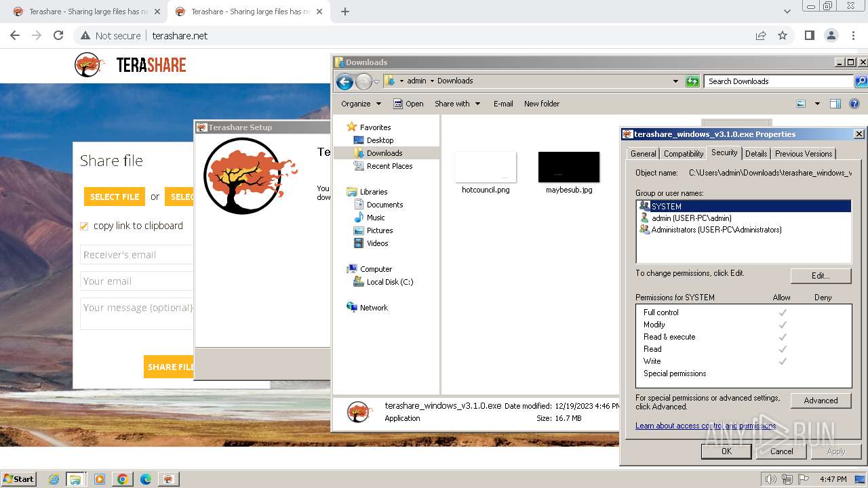Select SYSTEM in user names list
This screenshot has width=868, height=488.
744,206
